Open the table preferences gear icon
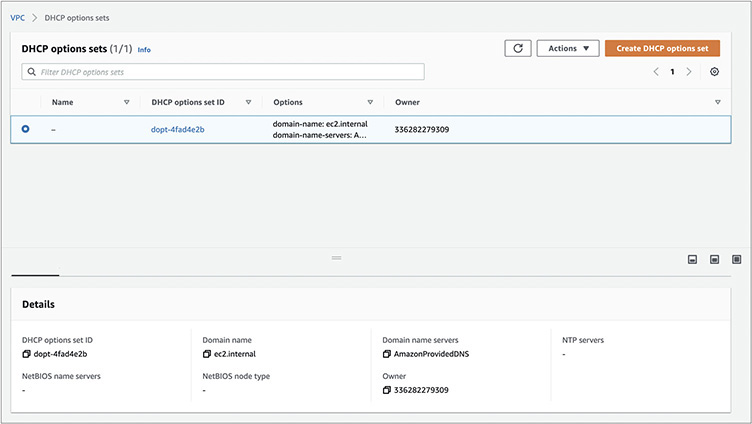Viewport: 752px width, 424px height. (x=714, y=72)
